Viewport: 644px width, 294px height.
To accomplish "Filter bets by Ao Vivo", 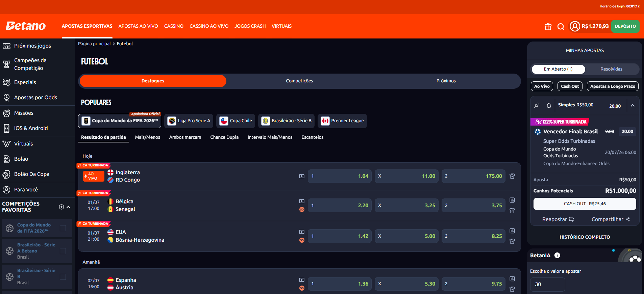I will pos(542,86).
